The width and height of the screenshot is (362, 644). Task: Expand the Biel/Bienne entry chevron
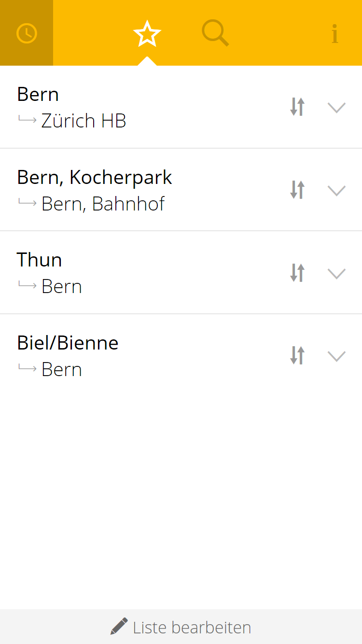[x=336, y=356]
